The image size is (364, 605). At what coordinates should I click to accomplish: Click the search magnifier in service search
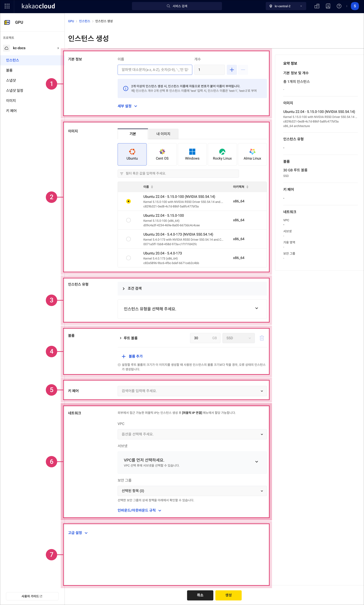pyautogui.click(x=168, y=6)
